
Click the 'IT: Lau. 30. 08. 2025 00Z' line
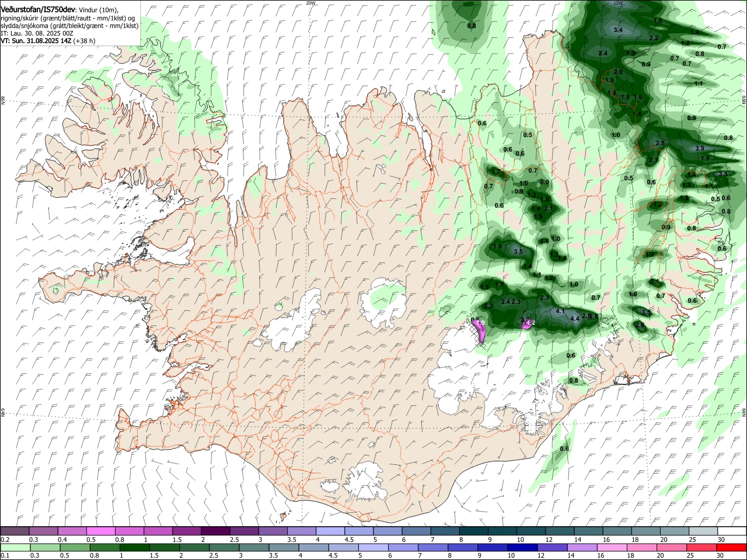(x=37, y=33)
